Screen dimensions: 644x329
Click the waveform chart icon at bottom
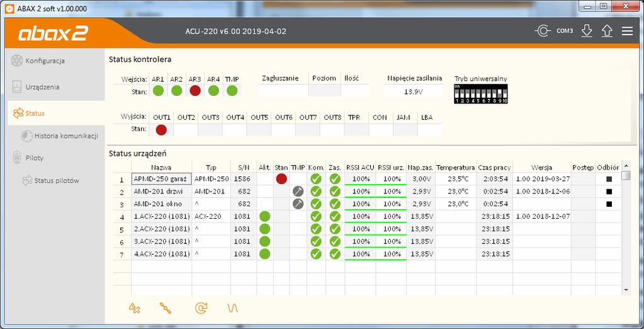(232, 308)
